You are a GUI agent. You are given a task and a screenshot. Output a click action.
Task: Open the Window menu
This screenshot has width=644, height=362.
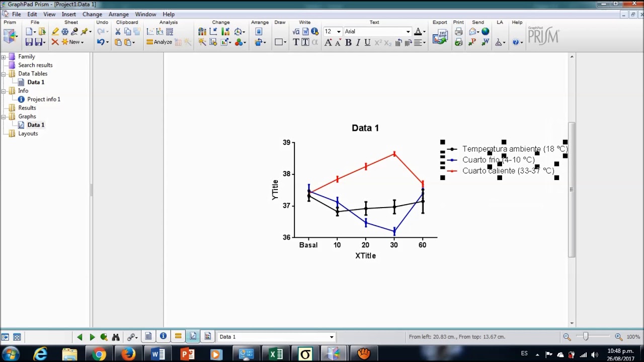pyautogui.click(x=145, y=15)
